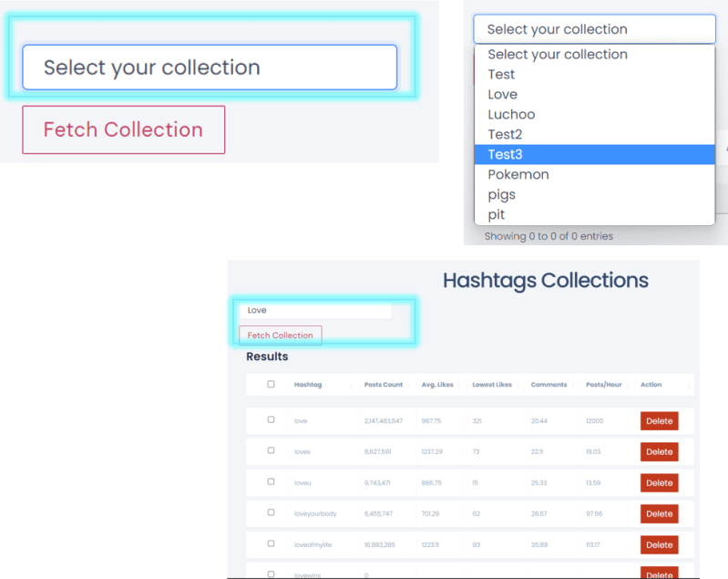Select the pit collection option
The height and width of the screenshot is (579, 728).
click(594, 214)
